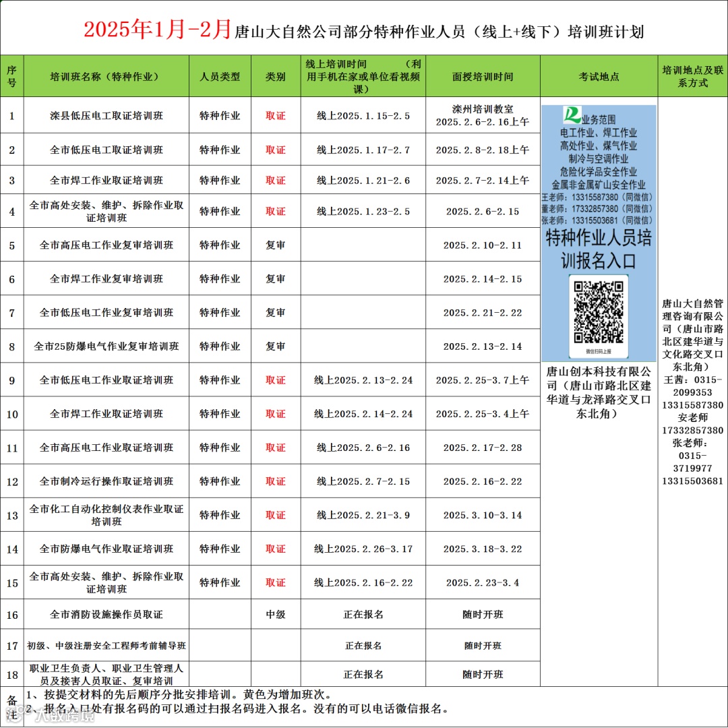Click "线上2025.1.23-2.5" in row 4
Image resolution: width=728 pixels, height=728 pixels.
(363, 211)
